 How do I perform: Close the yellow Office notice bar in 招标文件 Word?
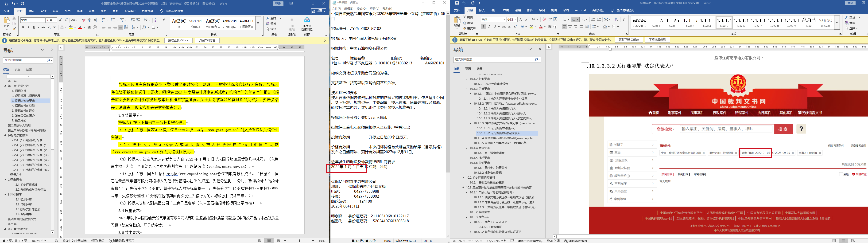[325, 40]
